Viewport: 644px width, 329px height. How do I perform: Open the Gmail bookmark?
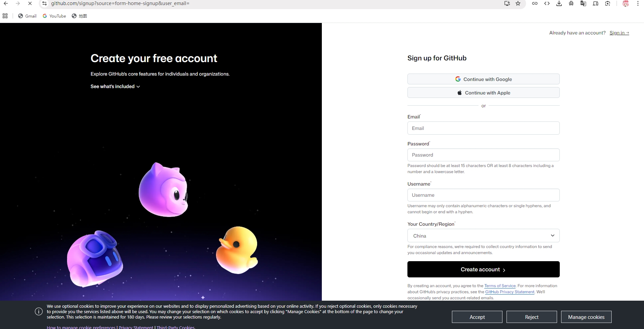click(x=27, y=16)
